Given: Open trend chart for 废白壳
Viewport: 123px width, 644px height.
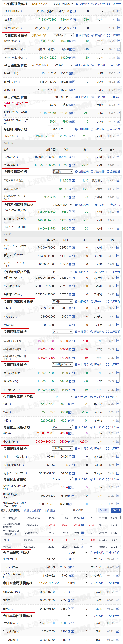Looking at the screenshot, I should click(117, 600).
